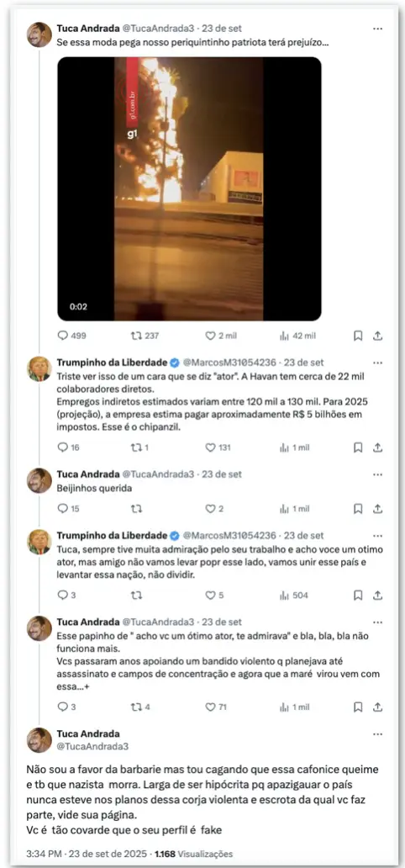Repost the reply showing 4 retweets
Screen dimensions: 405x868
click(x=136, y=707)
